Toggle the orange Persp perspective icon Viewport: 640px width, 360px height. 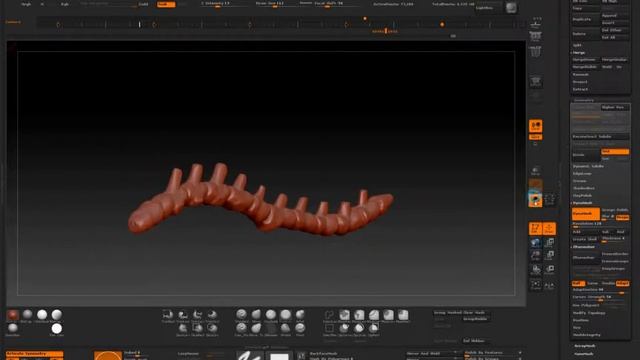coord(536,126)
